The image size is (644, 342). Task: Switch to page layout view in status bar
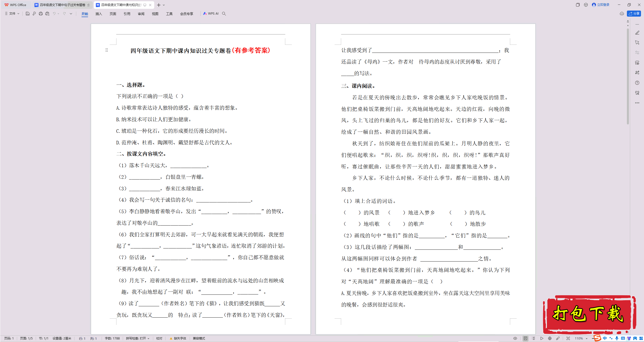pos(526,338)
